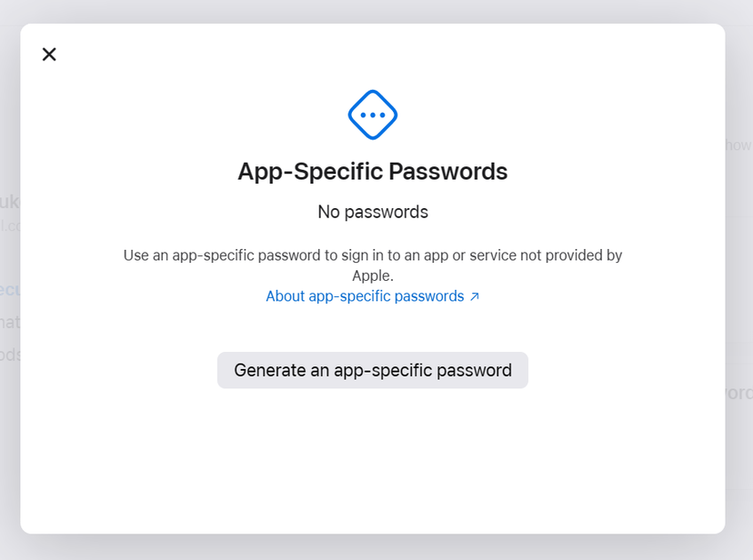Viewport: 753px width, 560px height.
Task: Select the obscured link text near the left edge
Action: (x=7, y=291)
